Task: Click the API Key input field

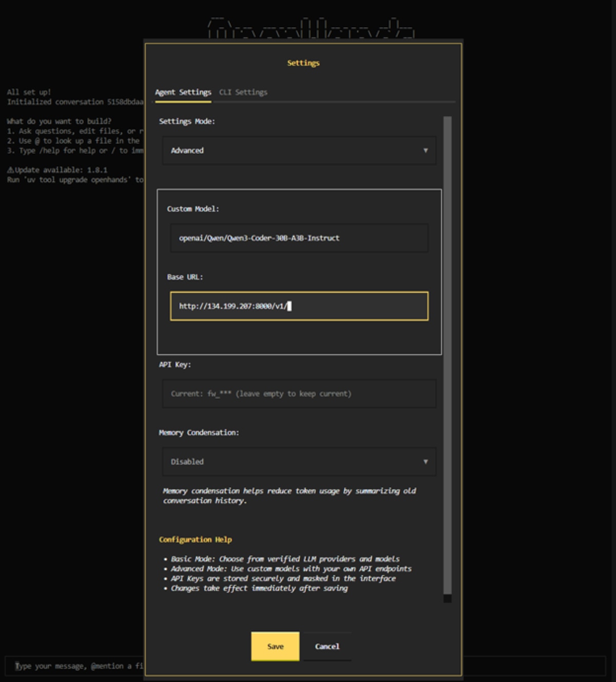Action: 299,394
